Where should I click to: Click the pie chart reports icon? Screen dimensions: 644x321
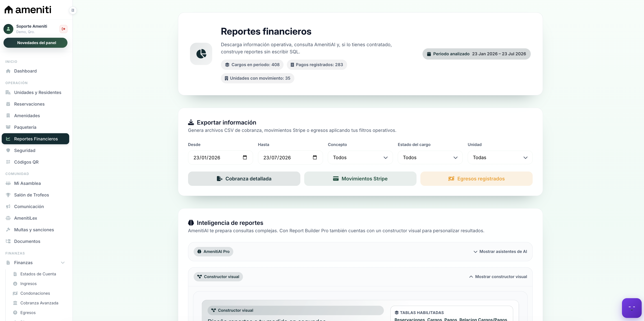[201, 54]
